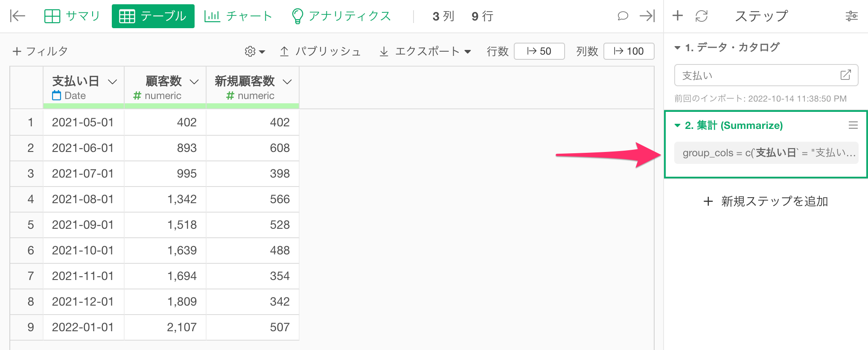Switch to the サマリ tab
Image resolution: width=868 pixels, height=350 pixels.
(72, 16)
